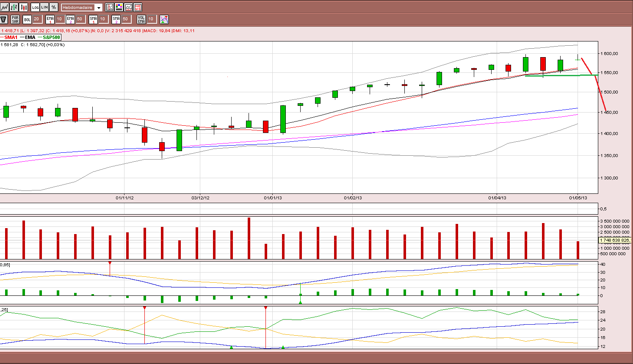The image size is (633, 364).
Task: Click the red sell marker atop MACD panel
Action: [x=110, y=263]
